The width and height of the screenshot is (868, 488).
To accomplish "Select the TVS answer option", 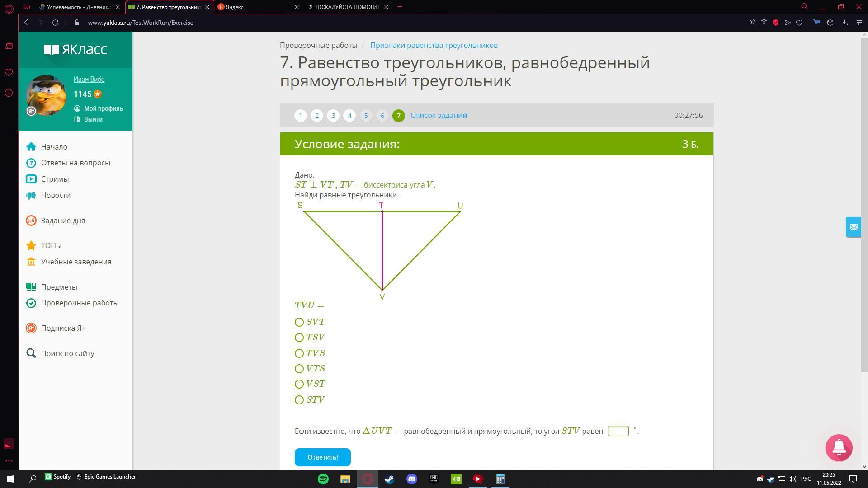I will click(299, 353).
